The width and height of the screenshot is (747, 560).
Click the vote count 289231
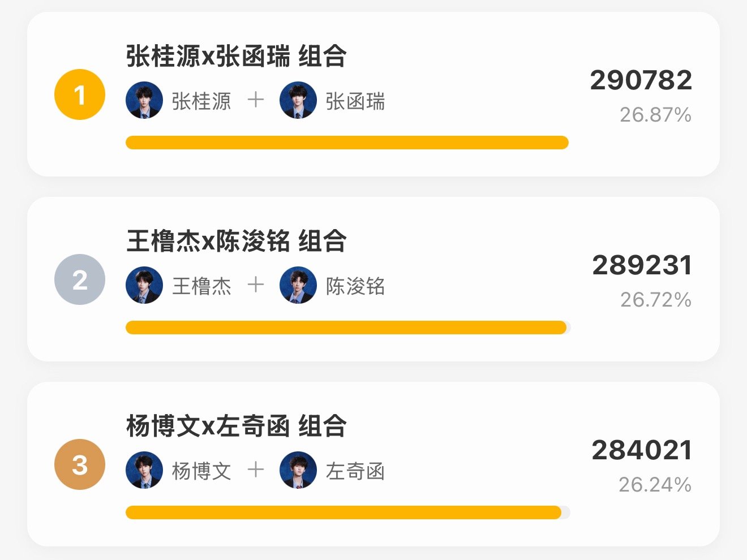click(642, 265)
